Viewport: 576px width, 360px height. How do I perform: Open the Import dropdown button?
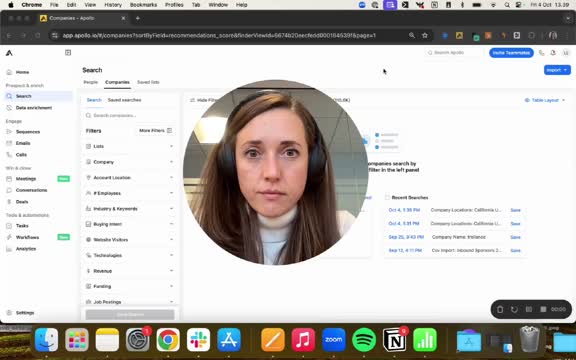coord(557,70)
